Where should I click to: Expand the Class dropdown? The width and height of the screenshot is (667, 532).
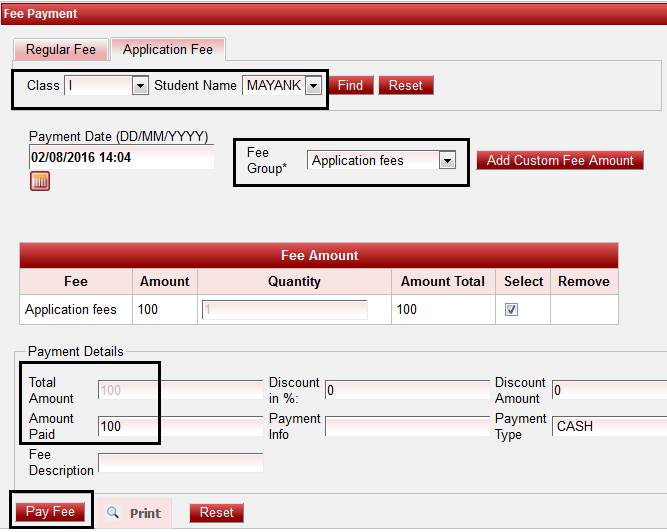click(140, 86)
